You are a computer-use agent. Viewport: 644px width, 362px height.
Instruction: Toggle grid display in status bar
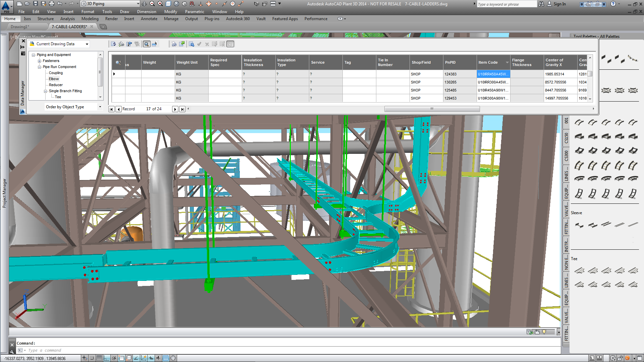tap(99, 358)
